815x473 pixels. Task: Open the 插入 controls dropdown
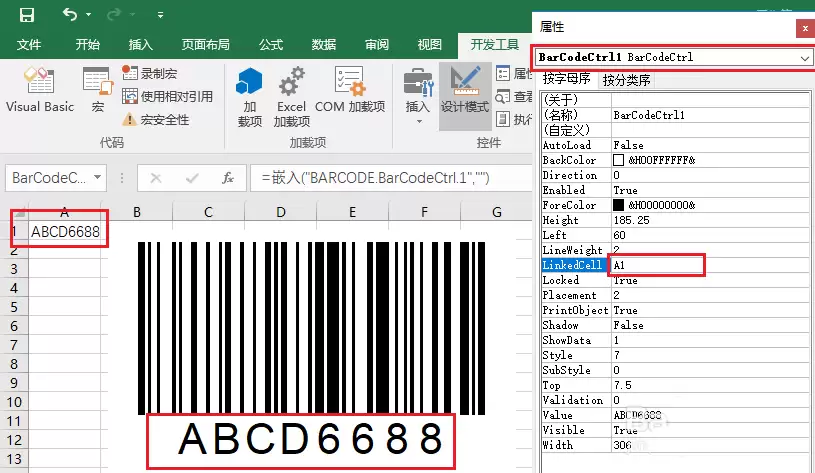click(417, 97)
